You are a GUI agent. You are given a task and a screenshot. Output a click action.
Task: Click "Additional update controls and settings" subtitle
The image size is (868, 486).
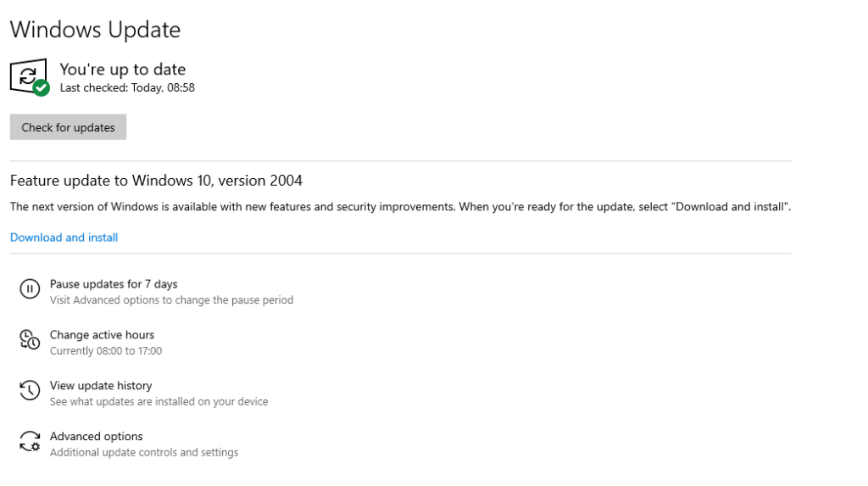(x=144, y=453)
